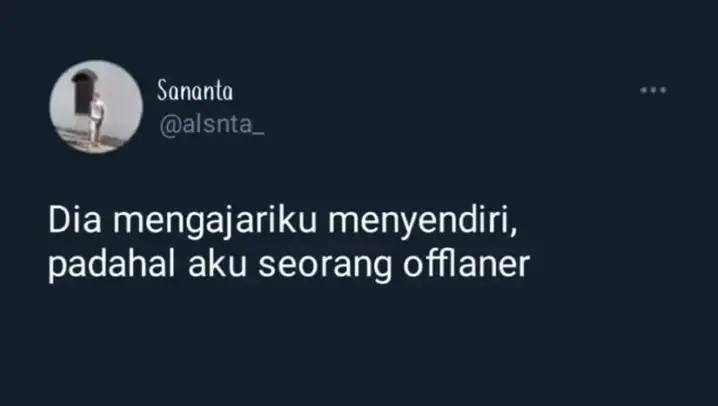
Task: Select the word "aku" in the tweet
Action: click(218, 264)
